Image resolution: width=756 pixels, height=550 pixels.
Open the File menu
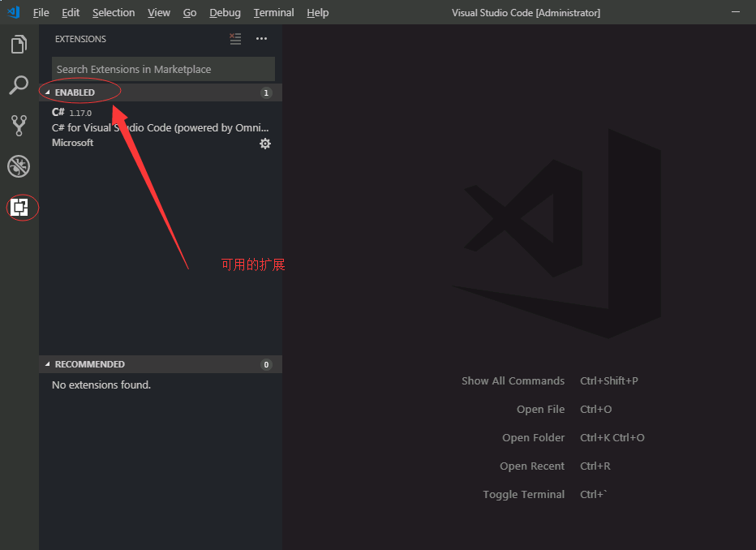click(x=41, y=12)
